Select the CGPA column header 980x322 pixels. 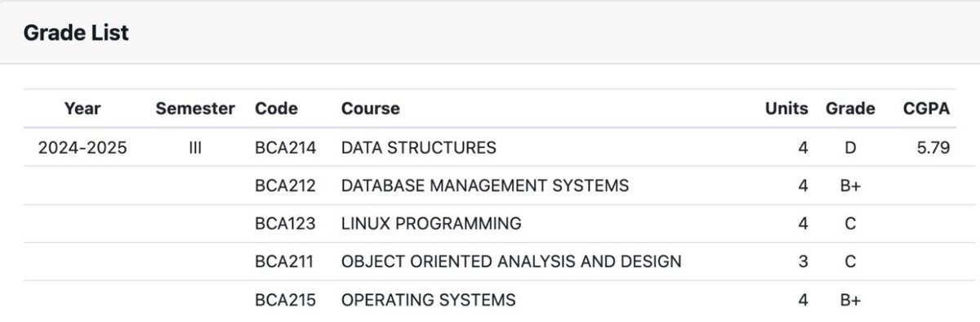tap(926, 108)
